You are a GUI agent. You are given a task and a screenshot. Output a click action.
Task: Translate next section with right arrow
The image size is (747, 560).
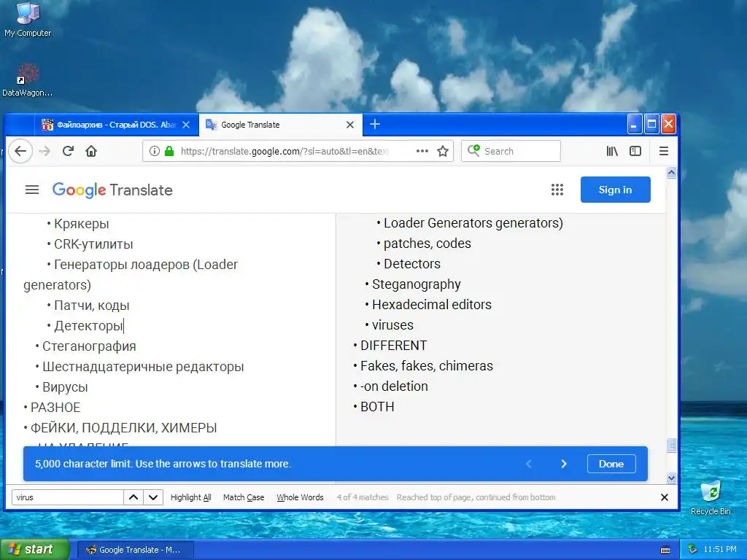[564, 464]
